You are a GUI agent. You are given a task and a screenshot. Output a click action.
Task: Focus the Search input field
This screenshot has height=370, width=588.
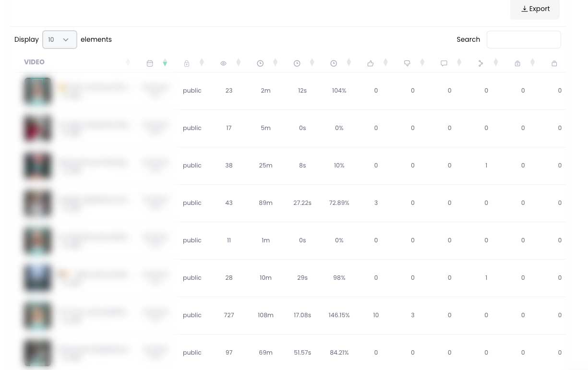[x=524, y=40]
